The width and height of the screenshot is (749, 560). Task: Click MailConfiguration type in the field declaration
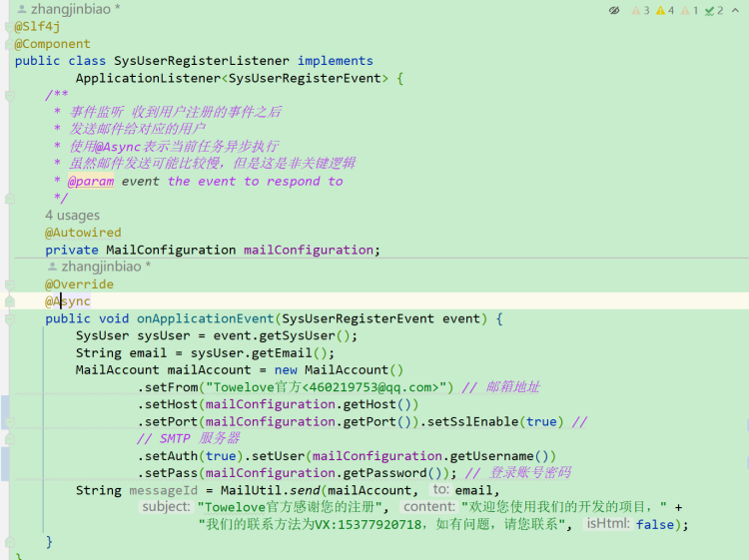171,250
